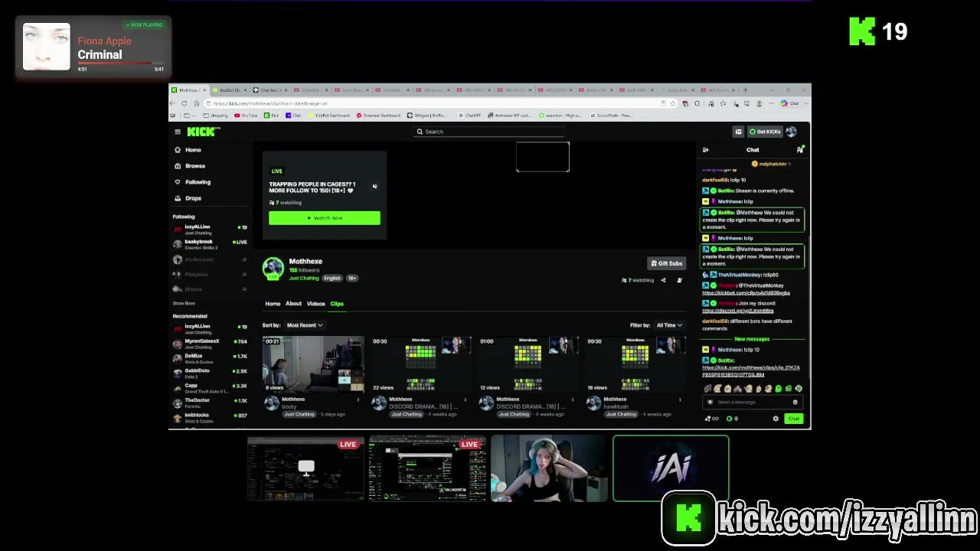The width and height of the screenshot is (980, 551).
Task: Reload the page with browser refresh
Action: point(185,103)
